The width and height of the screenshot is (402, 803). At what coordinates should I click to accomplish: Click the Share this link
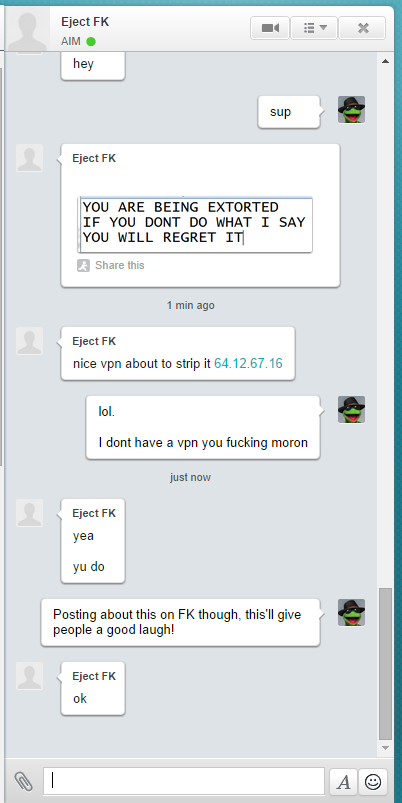(x=120, y=265)
